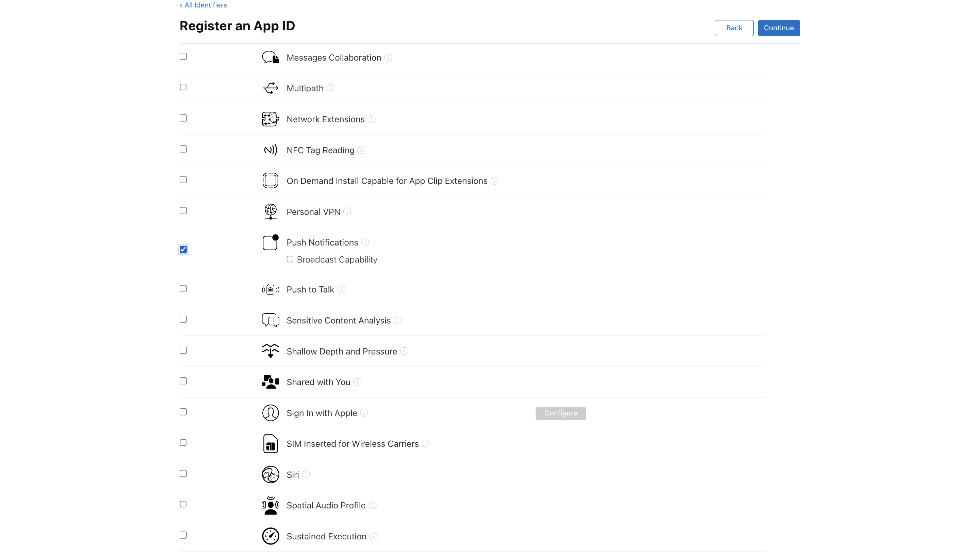Click the Continue button

(x=779, y=28)
